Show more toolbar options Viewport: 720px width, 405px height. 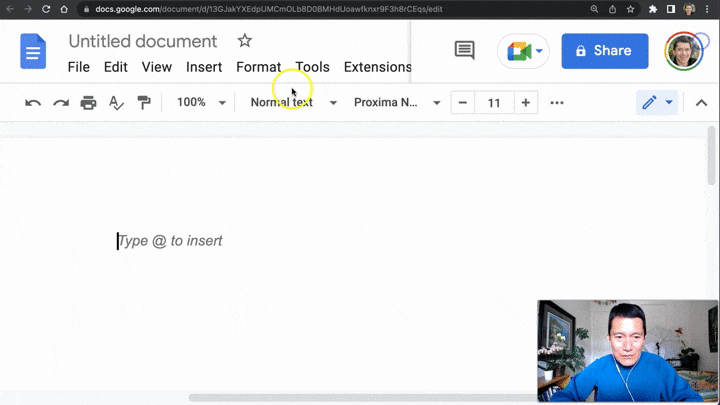pos(557,103)
